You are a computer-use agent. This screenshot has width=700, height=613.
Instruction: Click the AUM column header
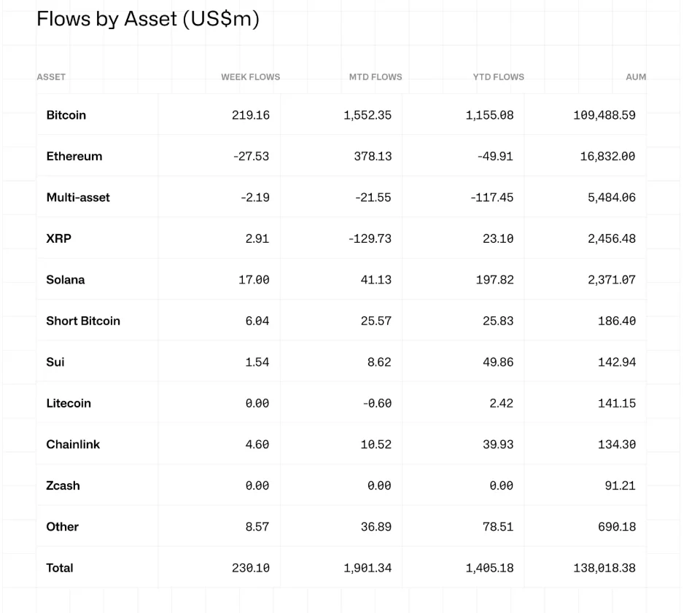point(636,77)
